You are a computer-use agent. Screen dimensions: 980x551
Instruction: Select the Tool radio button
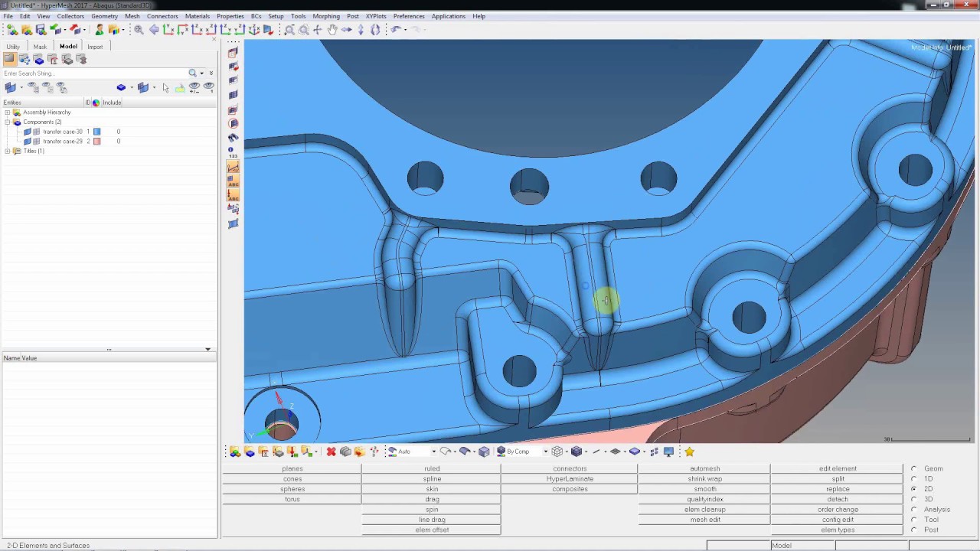(913, 520)
